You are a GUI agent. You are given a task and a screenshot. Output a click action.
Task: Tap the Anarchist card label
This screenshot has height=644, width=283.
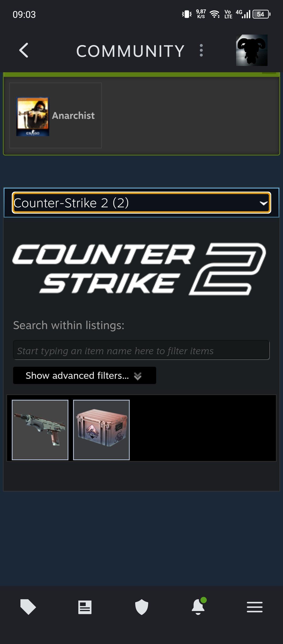[x=73, y=115]
